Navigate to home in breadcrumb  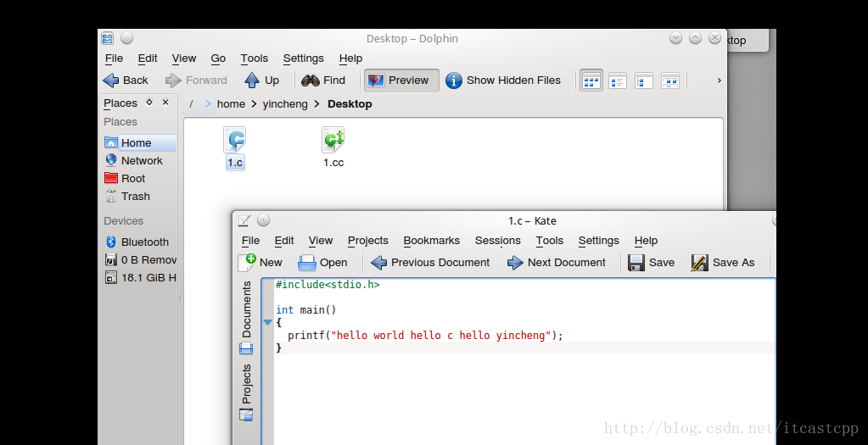point(231,104)
